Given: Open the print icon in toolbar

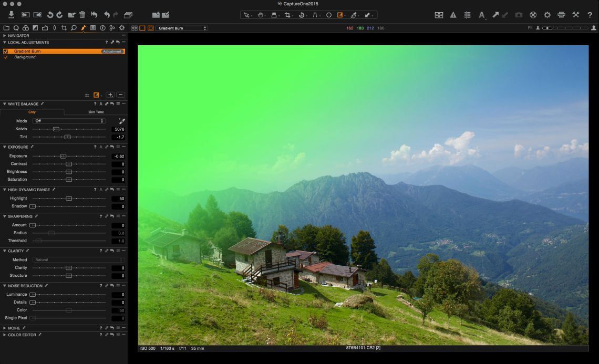Looking at the screenshot, I should pos(561,15).
